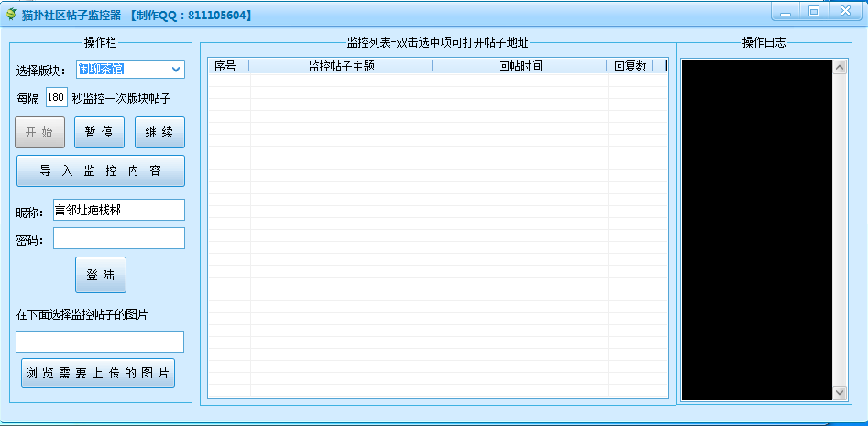Focus the 昵称 nickname input field
The height and width of the screenshot is (426, 868).
click(119, 210)
